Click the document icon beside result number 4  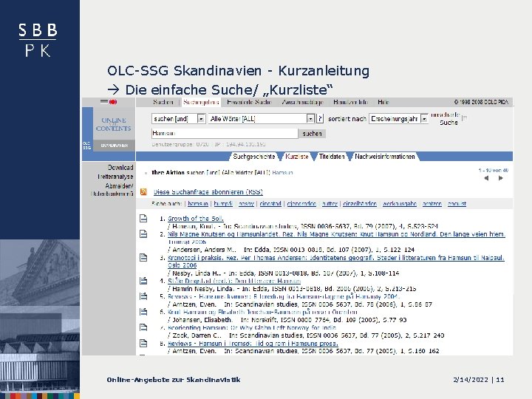tap(143, 281)
